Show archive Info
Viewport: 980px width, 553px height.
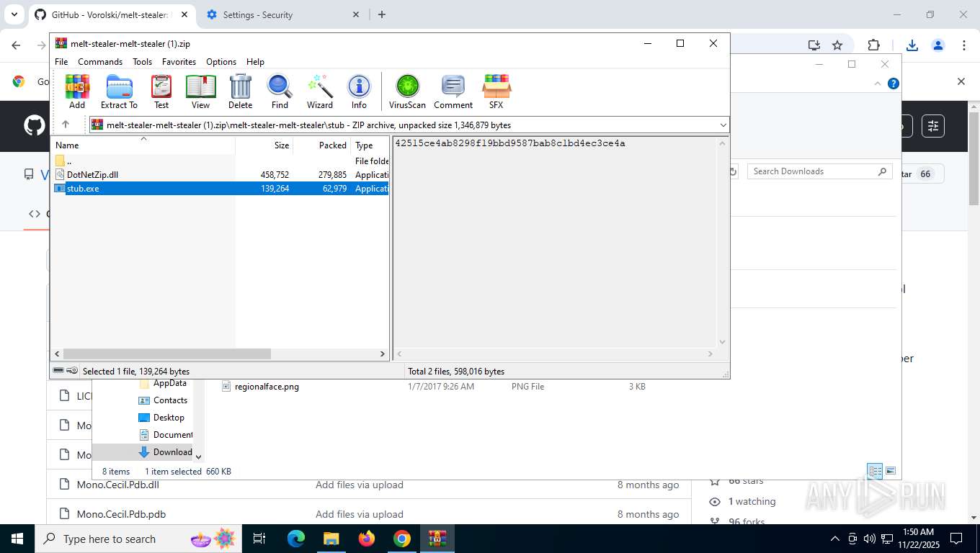(x=359, y=91)
